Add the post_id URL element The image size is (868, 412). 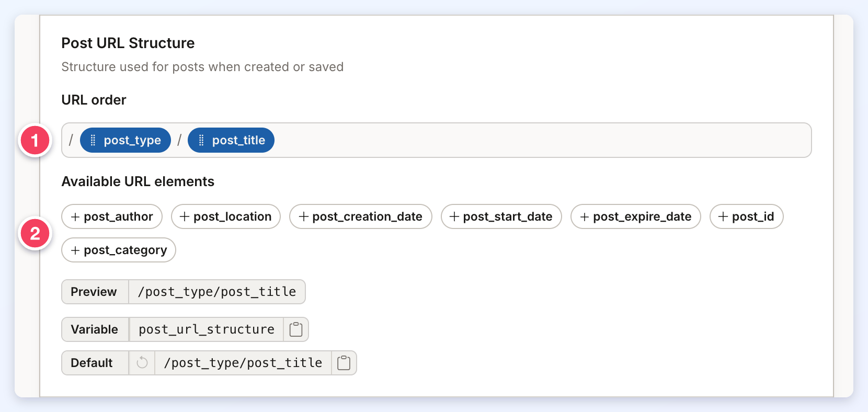[747, 216]
